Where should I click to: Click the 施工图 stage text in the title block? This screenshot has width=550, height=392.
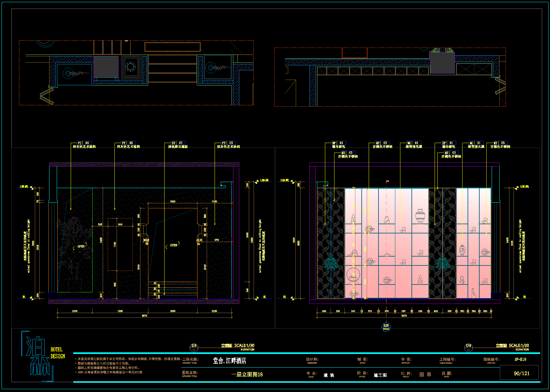[x=380, y=375]
